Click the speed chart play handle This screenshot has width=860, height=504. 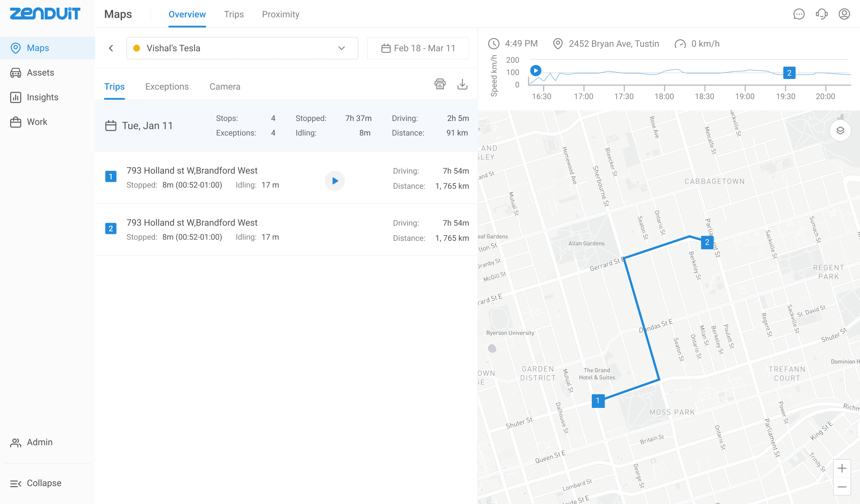(x=535, y=70)
